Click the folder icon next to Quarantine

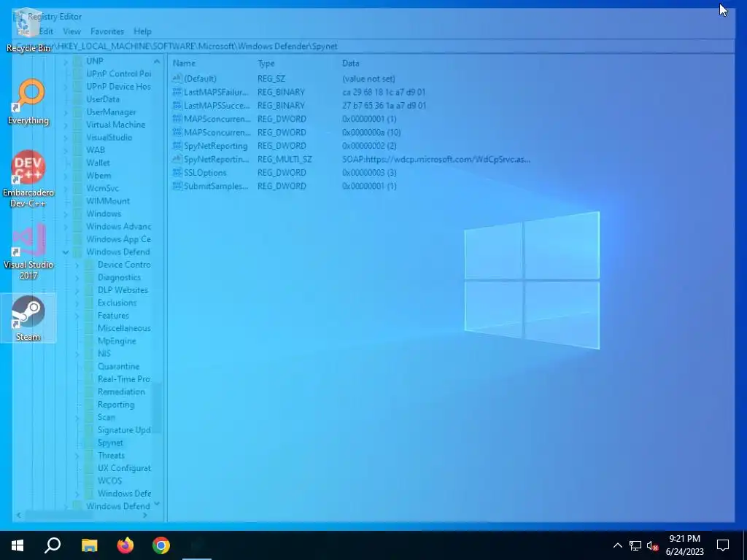click(x=90, y=366)
